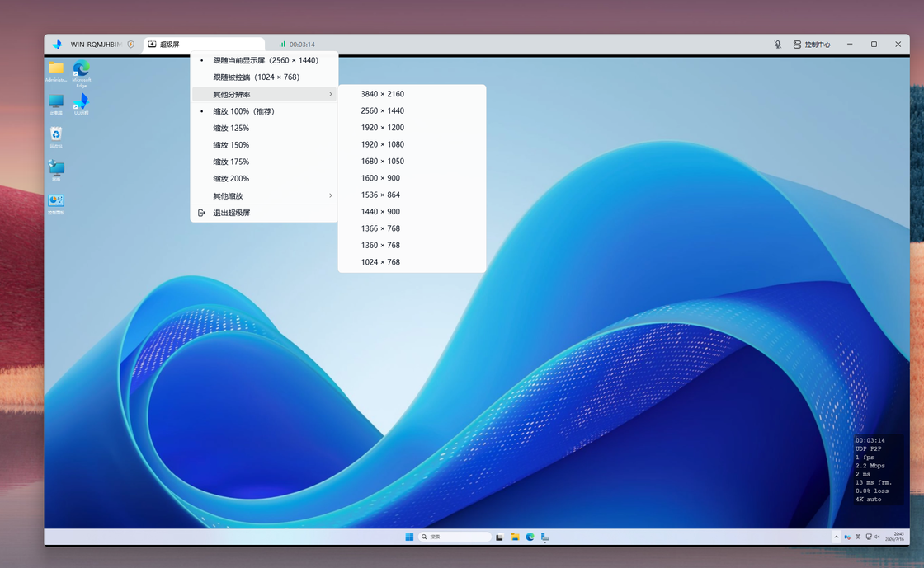Screen dimensions: 924x568
Task: Select 缩放 125% scaling
Action: pyautogui.click(x=264, y=129)
